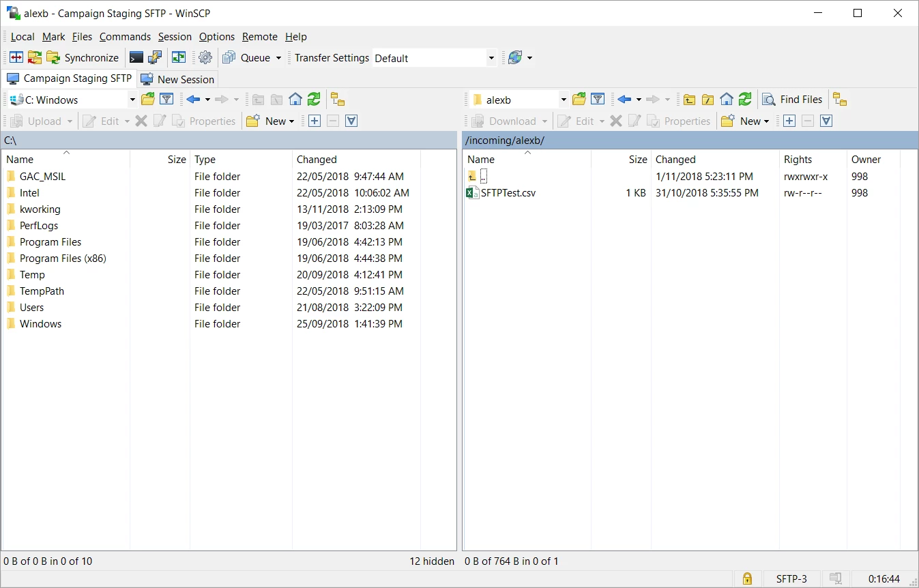The image size is (919, 588).
Task: Expand remote Back history dropdown arrow
Action: tap(639, 100)
